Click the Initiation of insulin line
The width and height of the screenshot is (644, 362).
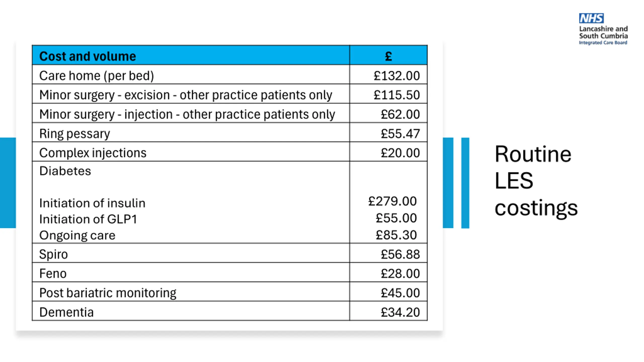click(x=92, y=203)
